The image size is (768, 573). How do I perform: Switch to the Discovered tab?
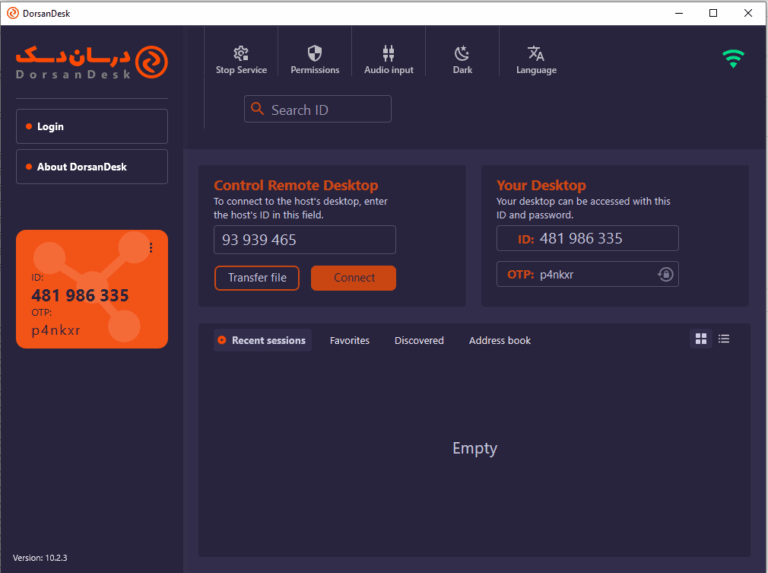419,340
